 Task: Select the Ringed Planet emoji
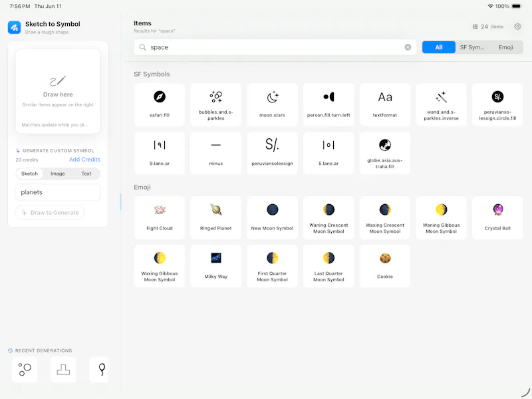pyautogui.click(x=215, y=218)
